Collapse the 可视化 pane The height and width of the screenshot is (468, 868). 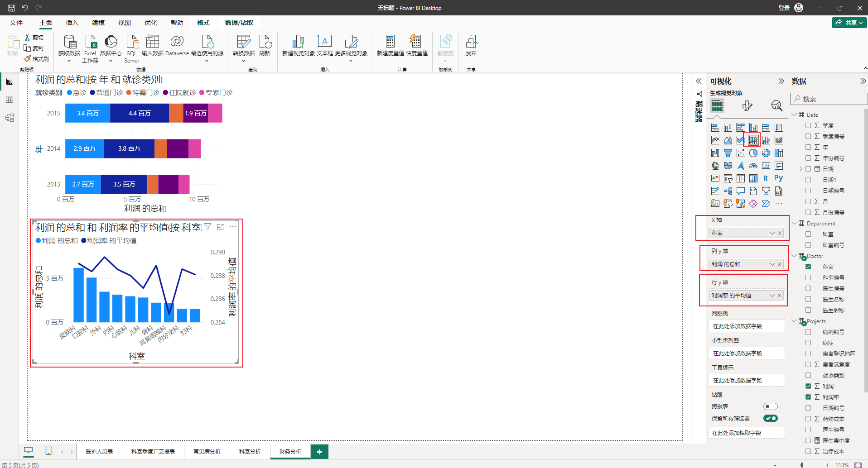781,81
